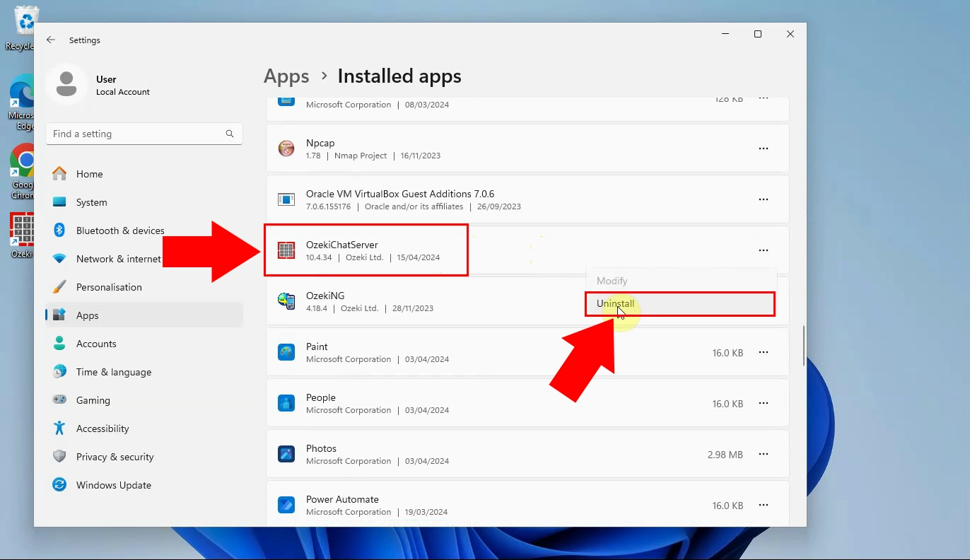Minimize the Settings window

tap(725, 34)
